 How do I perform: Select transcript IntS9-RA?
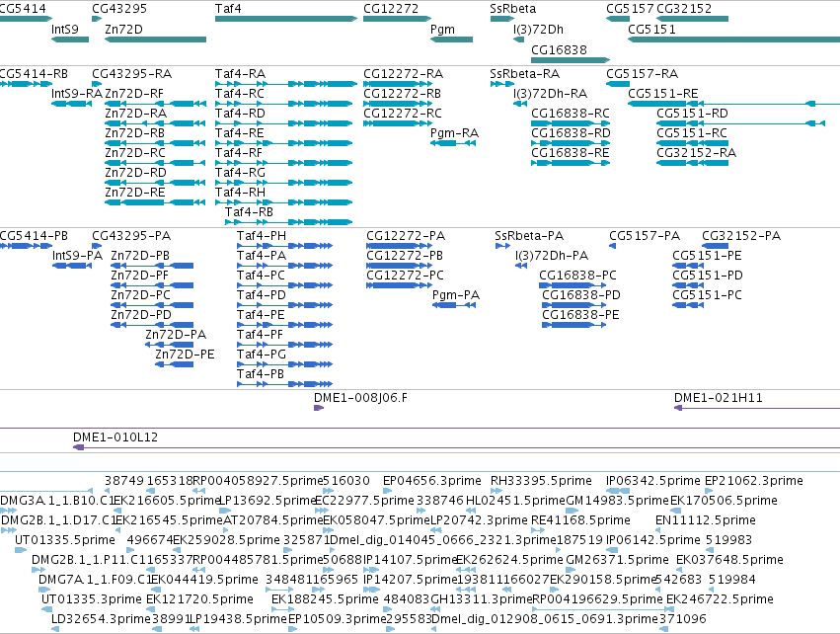pyautogui.click(x=71, y=104)
